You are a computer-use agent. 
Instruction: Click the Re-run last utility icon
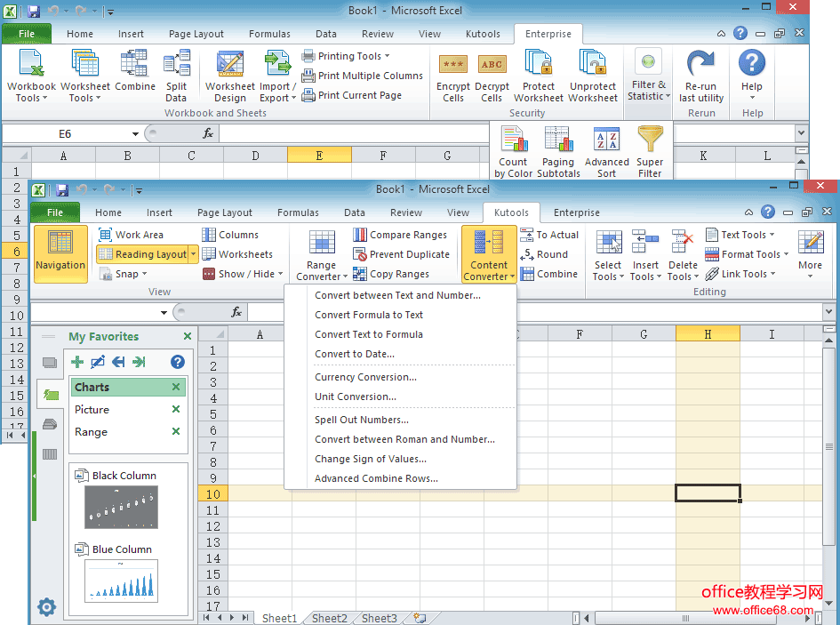701,66
